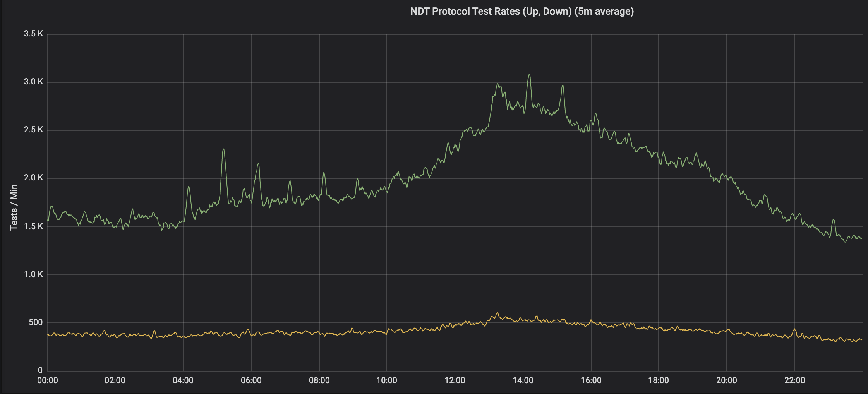Screen dimensions: 868x394
Task: Click the 06:00 time axis label
Action: (x=250, y=380)
